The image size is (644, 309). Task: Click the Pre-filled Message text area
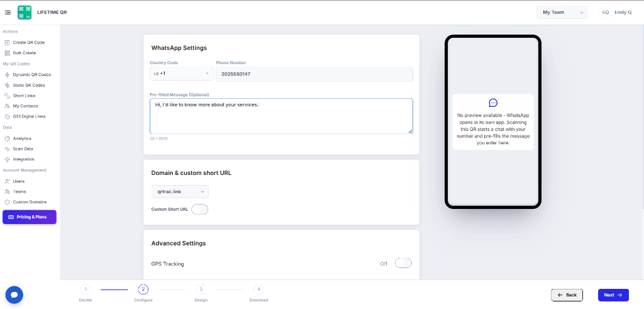[x=281, y=116]
